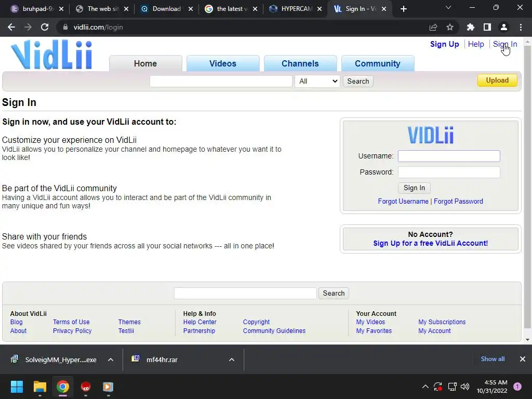Open the search tabs chevron
Screen dimensions: 532x399
(x=448, y=7)
